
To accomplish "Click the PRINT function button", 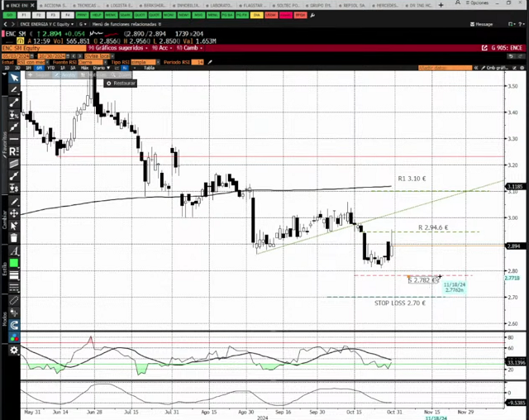I will tap(82, 15).
